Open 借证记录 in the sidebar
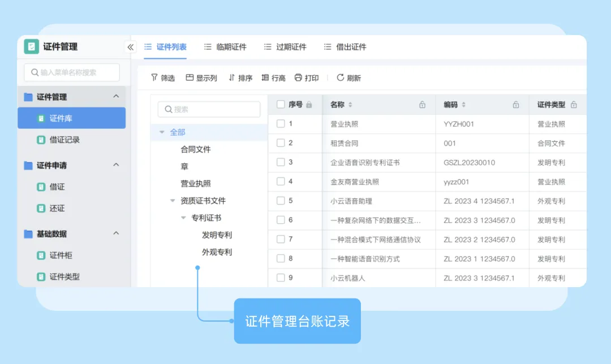 [x=64, y=140]
